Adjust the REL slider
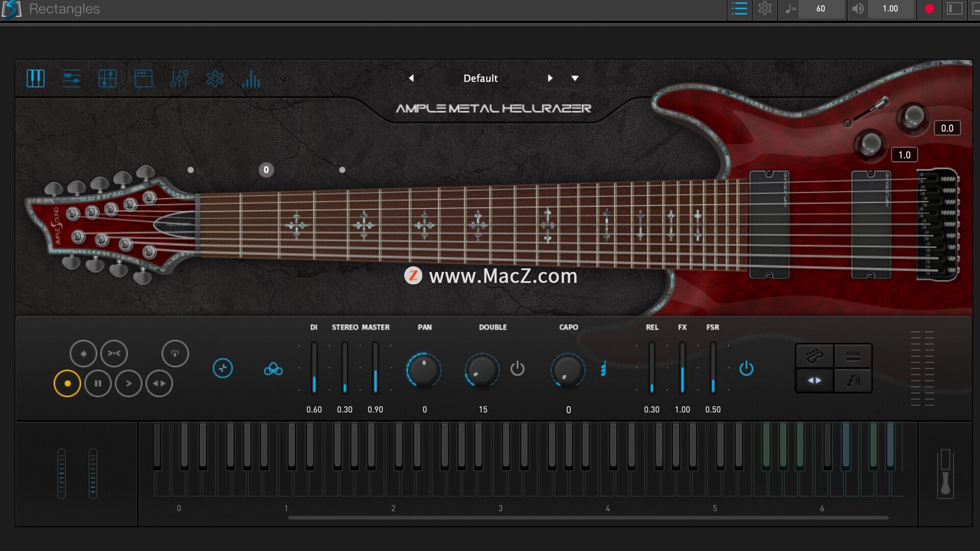The image size is (980, 551). [652, 367]
